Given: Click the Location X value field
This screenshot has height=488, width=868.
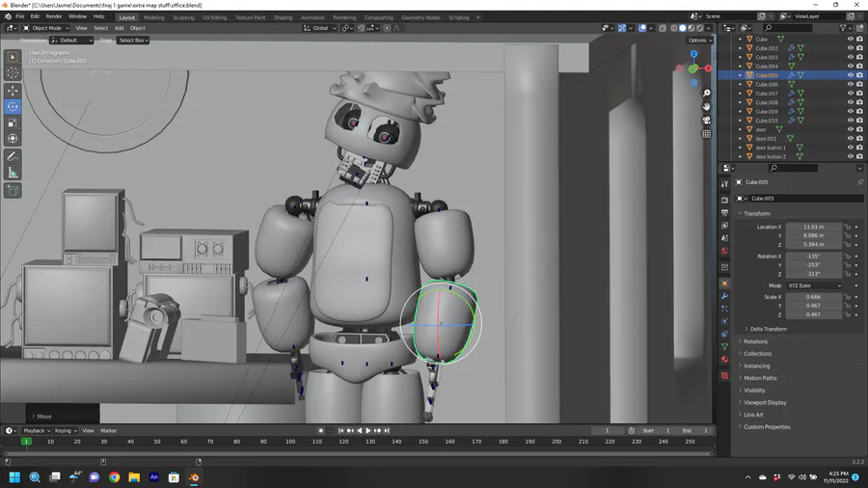Looking at the screenshot, I should click(x=814, y=227).
